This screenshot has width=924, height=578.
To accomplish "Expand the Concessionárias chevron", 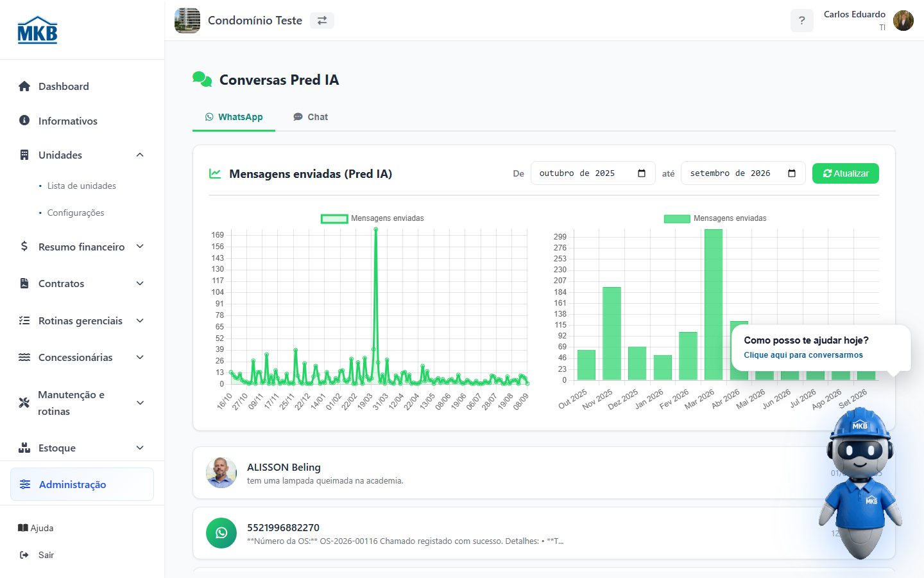I will click(140, 357).
